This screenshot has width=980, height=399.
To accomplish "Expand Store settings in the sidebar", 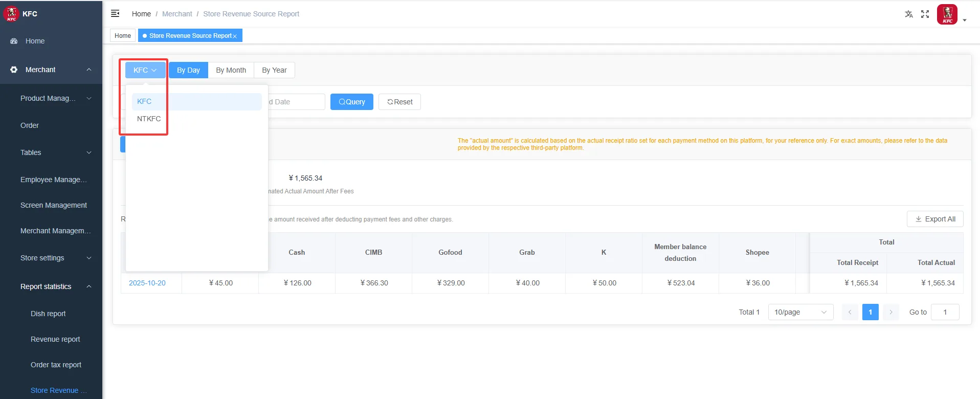I will 51,258.
